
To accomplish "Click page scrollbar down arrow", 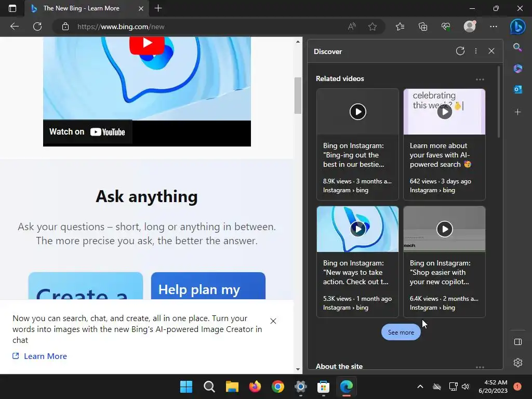I will click(x=298, y=369).
